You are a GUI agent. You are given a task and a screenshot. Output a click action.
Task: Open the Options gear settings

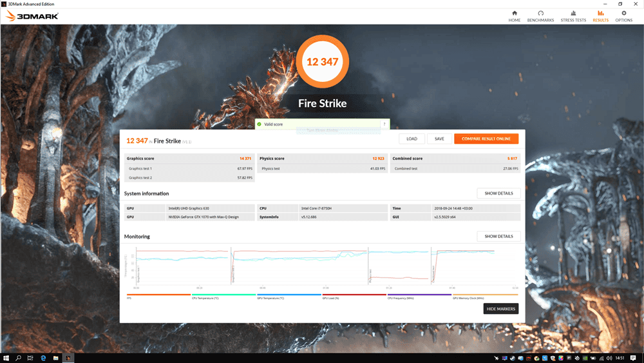coord(623,16)
